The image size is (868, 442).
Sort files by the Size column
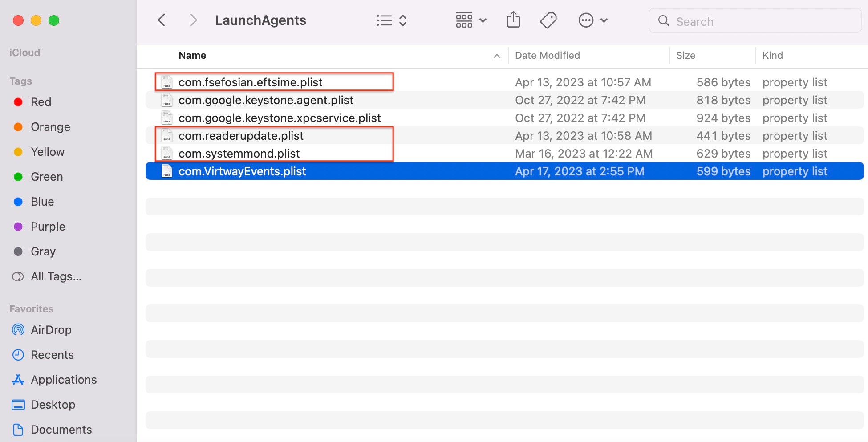[685, 56]
